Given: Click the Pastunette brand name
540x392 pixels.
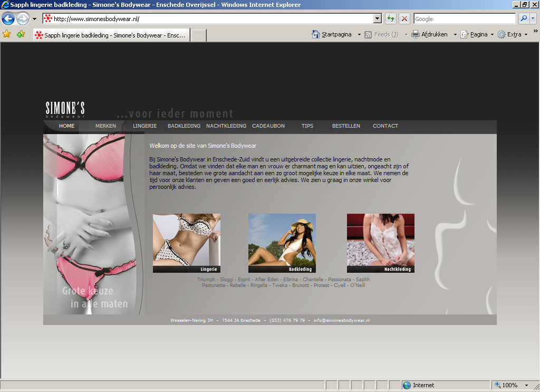Looking at the screenshot, I should tap(214, 285).
